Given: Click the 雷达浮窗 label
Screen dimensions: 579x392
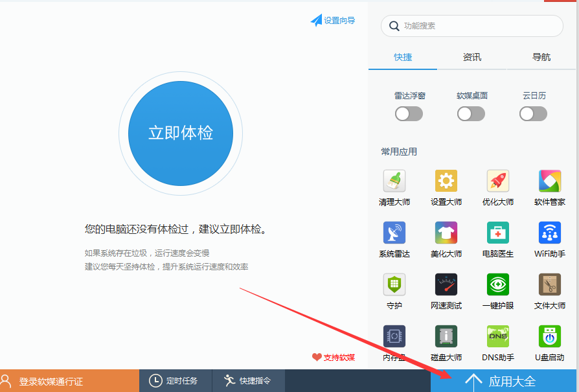Looking at the screenshot, I should click(409, 96).
